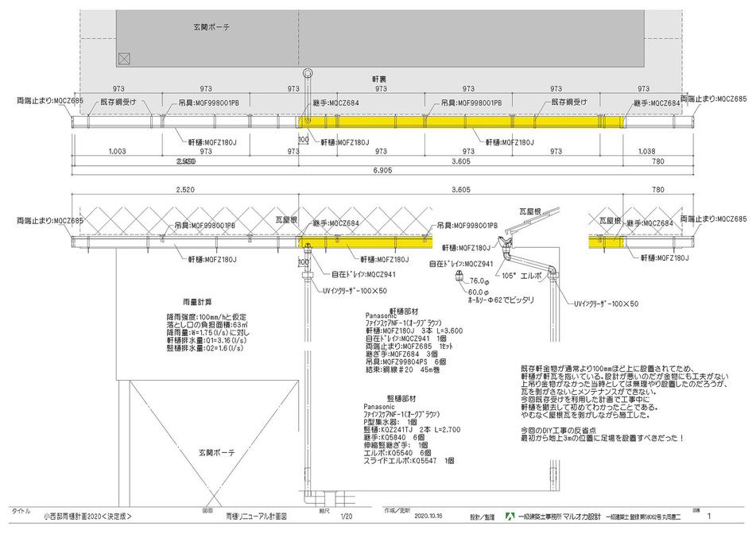Viewport: 756px width, 534px height.
Task: Click the 玄関ポーチ label in the gray plan
Action: [x=211, y=28]
